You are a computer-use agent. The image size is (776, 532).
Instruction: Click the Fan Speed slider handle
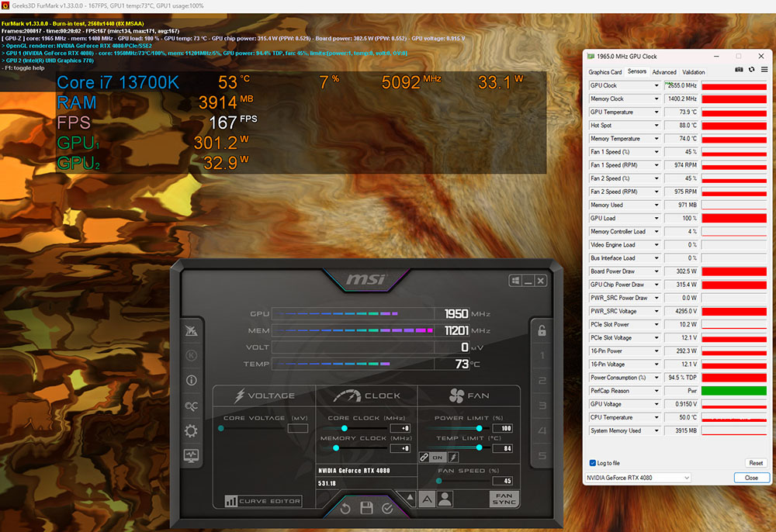(439, 481)
